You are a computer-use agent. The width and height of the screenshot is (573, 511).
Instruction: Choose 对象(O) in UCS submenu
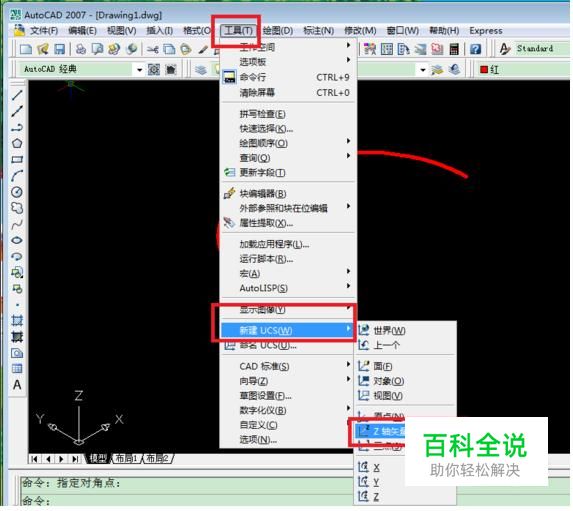click(x=405, y=381)
